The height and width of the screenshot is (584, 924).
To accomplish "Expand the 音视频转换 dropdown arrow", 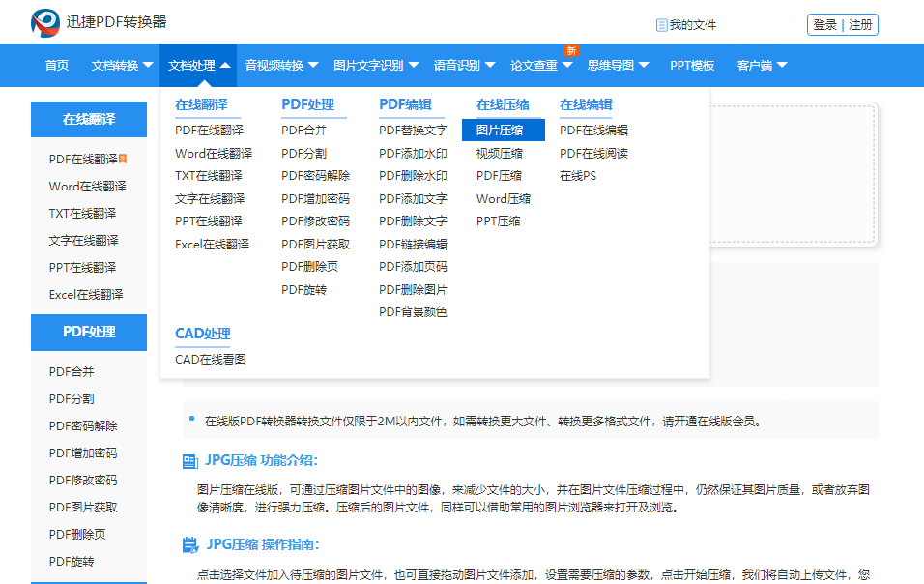I will [313, 65].
